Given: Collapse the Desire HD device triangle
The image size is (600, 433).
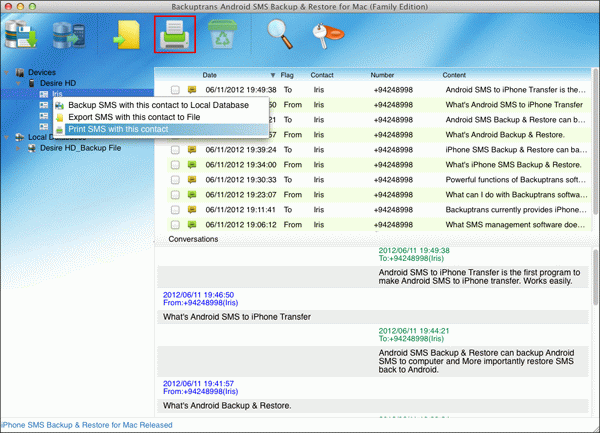Looking at the screenshot, I should [18, 83].
